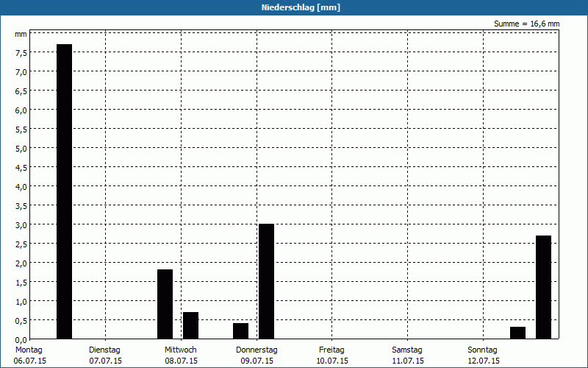
Task: Click the mm unit label on y-axis
Action: click(21, 35)
